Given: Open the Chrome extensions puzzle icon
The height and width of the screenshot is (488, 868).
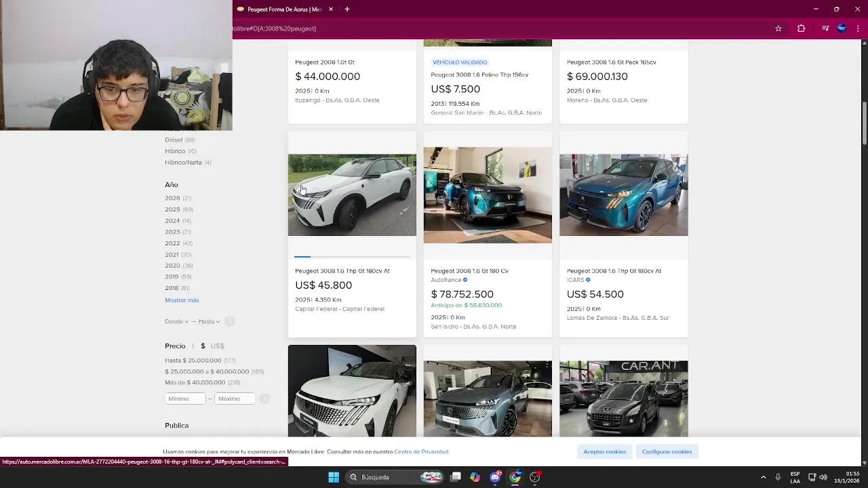Looking at the screenshot, I should (801, 28).
